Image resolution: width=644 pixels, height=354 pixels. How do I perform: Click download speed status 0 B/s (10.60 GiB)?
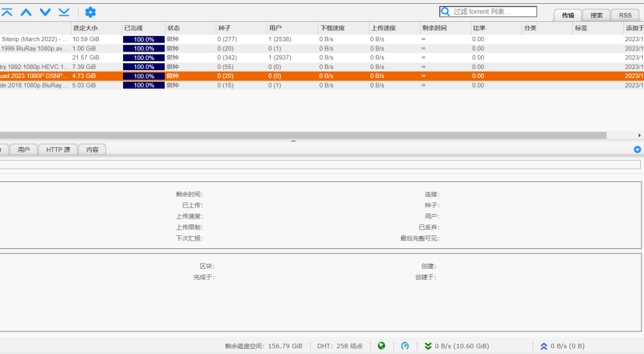point(457,346)
